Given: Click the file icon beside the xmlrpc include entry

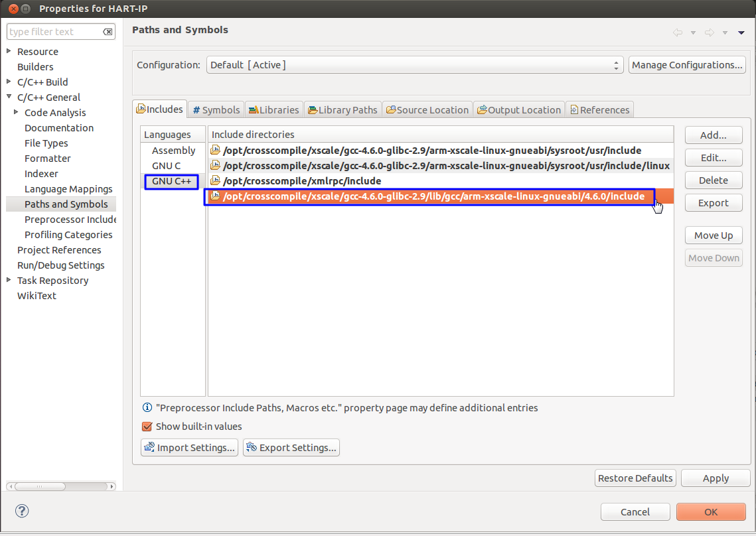Looking at the screenshot, I should tap(215, 180).
